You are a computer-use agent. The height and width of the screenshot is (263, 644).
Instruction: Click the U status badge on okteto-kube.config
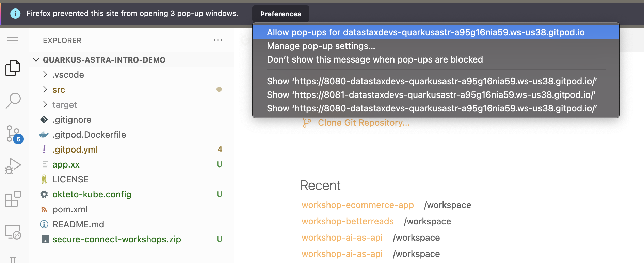[220, 194]
